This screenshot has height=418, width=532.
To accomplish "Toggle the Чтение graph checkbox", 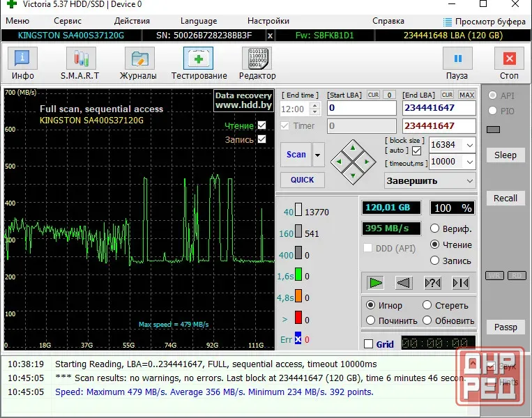I will pos(262,125).
